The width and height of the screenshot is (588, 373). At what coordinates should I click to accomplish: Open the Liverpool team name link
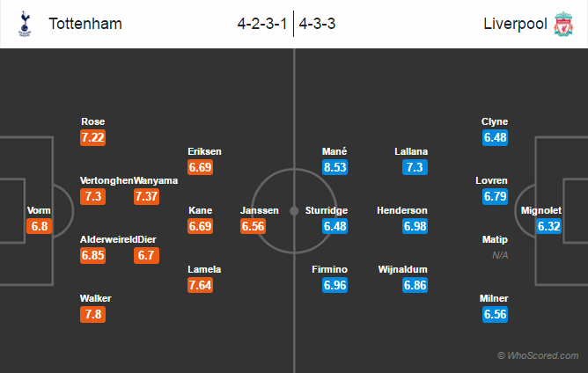point(515,24)
